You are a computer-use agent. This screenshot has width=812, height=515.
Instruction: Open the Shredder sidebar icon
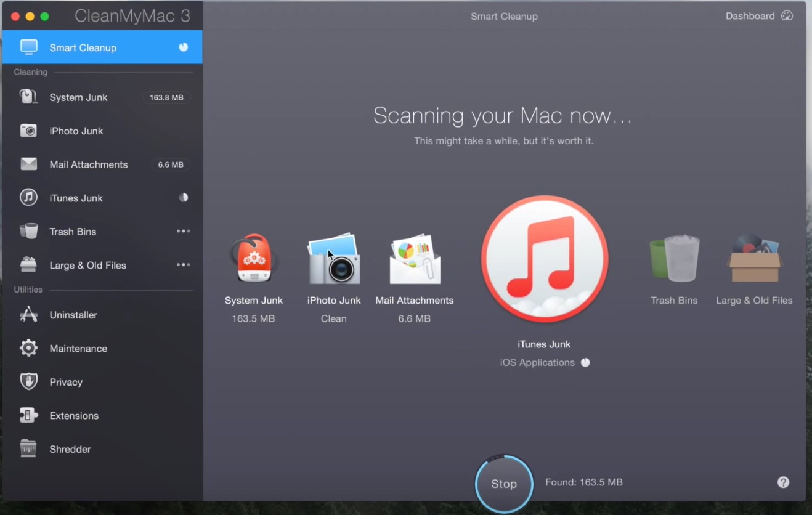28,449
